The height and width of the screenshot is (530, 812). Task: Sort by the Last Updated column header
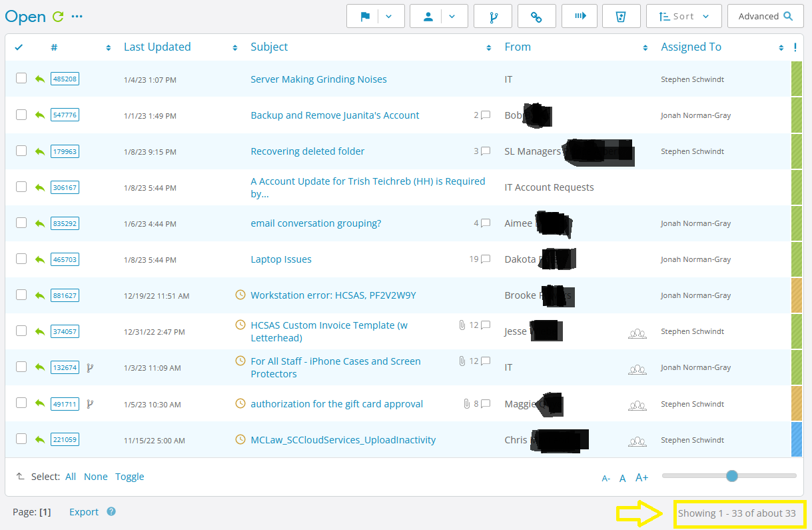tap(157, 47)
